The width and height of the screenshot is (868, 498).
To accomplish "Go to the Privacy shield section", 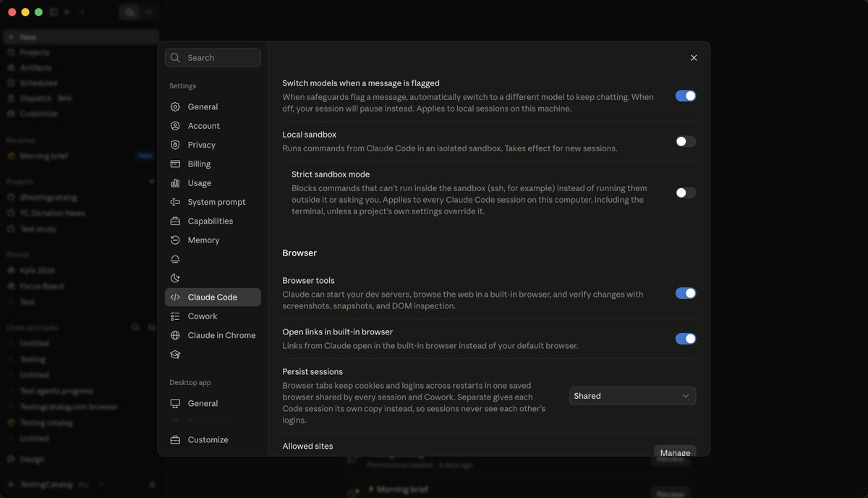I will (213, 145).
